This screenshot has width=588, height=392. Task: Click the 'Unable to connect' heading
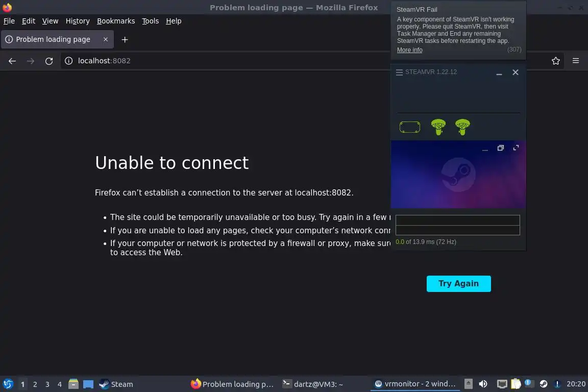click(171, 163)
